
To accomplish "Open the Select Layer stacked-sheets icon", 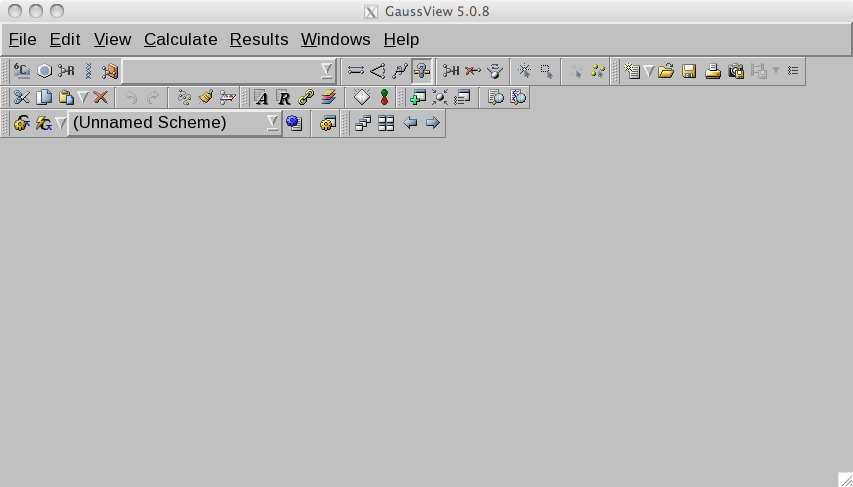I will pyautogui.click(x=329, y=97).
